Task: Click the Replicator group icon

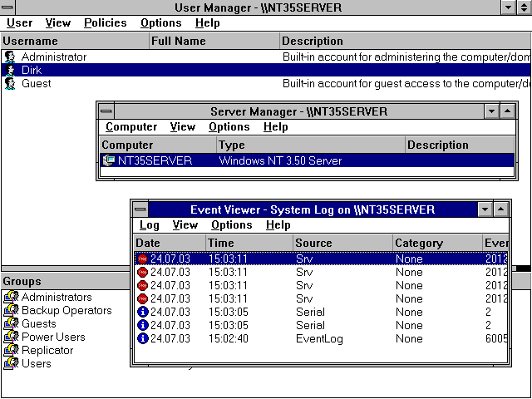Action: [11, 350]
